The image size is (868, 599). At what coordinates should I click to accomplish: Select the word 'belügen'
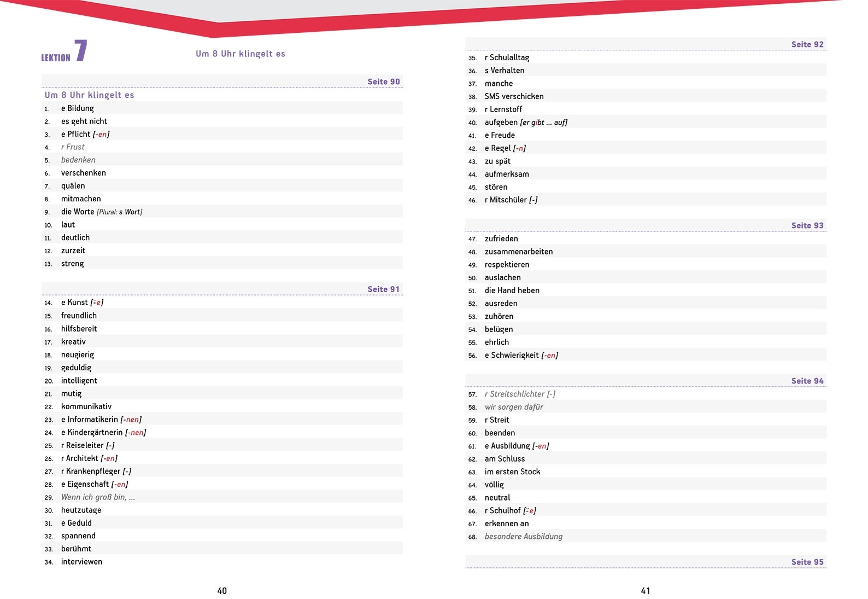498,329
